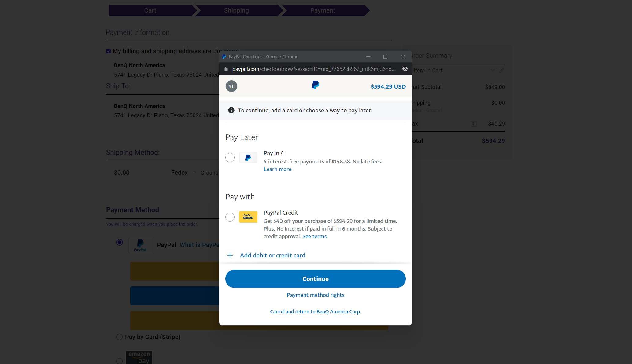Click the $45.29 tax amount
The width and height of the screenshot is (632, 364).
(496, 124)
